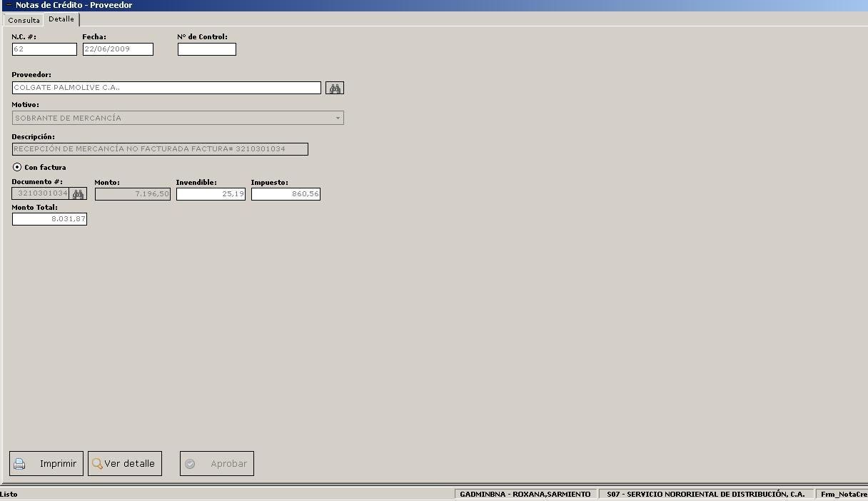This screenshot has width=868, height=501.
Task: Focus the N.C. # field
Action: (44, 49)
